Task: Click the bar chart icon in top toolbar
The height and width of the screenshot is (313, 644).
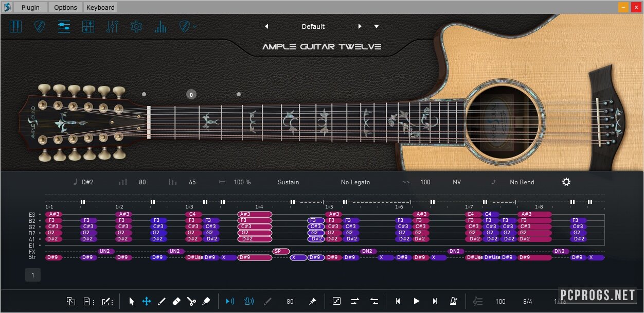Action: coord(160,26)
